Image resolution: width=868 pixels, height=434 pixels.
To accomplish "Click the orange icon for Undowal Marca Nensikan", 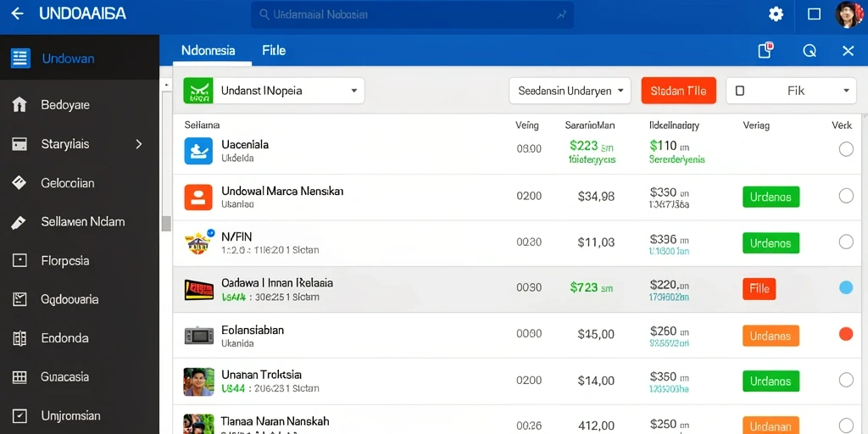I will 198,198.
